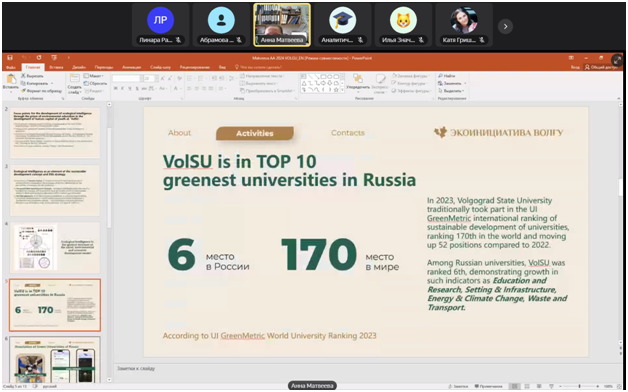Open the Layout (Макет) dropdown

94,76
